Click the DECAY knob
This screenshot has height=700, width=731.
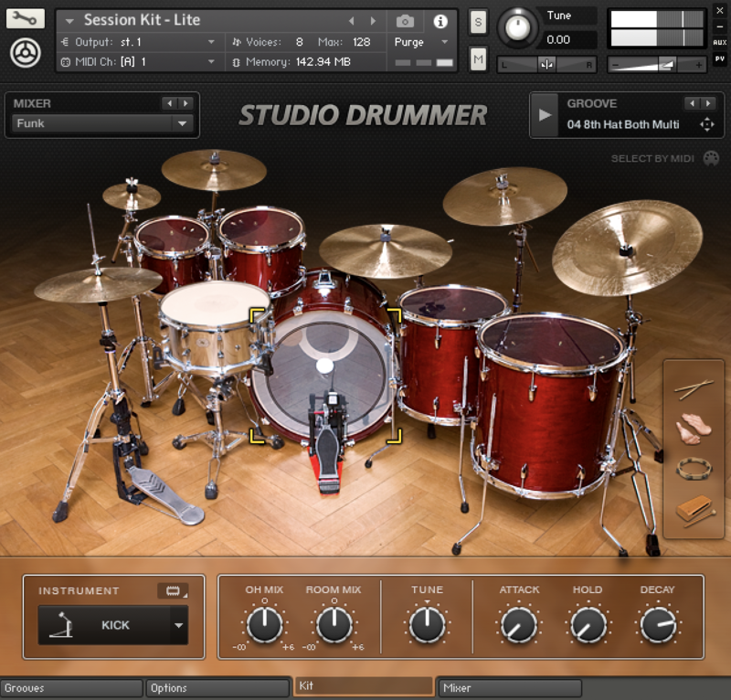click(658, 625)
